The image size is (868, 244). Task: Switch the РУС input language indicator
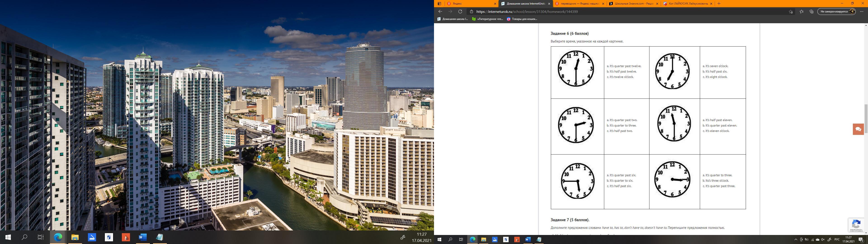pos(837,240)
